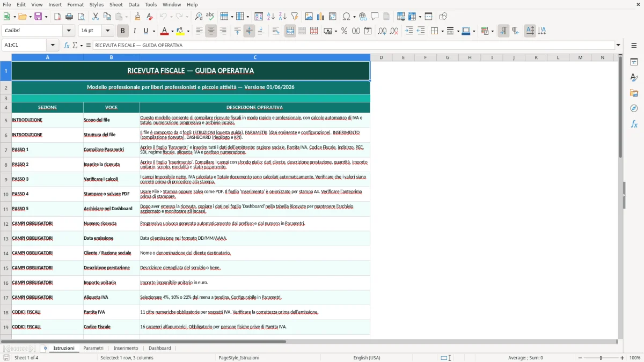
Task: Format as date icon
Action: [x=368, y=31]
